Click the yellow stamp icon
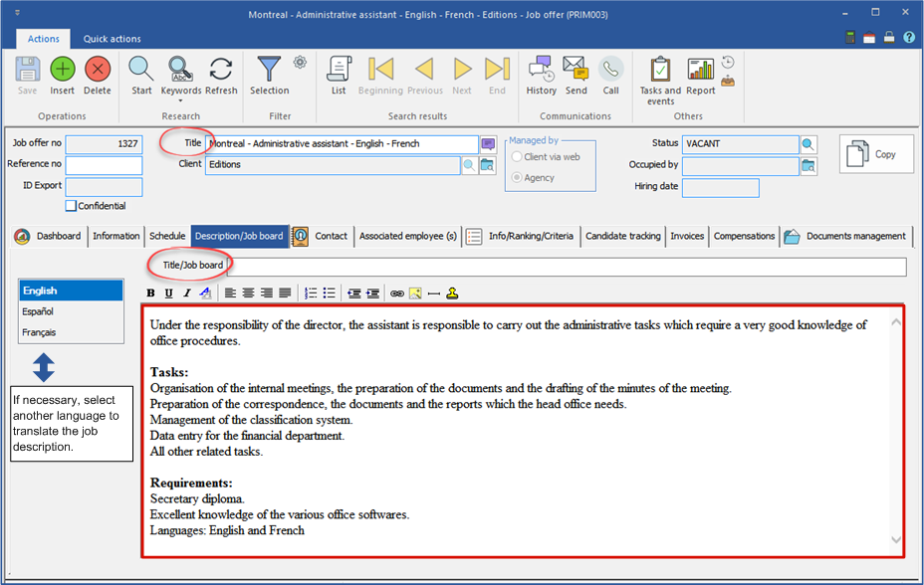 click(x=452, y=293)
